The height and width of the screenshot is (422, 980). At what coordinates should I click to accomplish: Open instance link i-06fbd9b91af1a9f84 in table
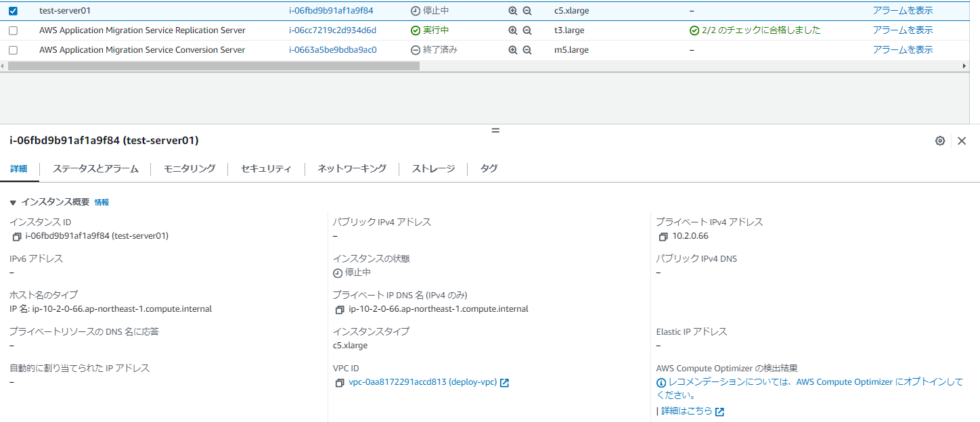point(331,11)
